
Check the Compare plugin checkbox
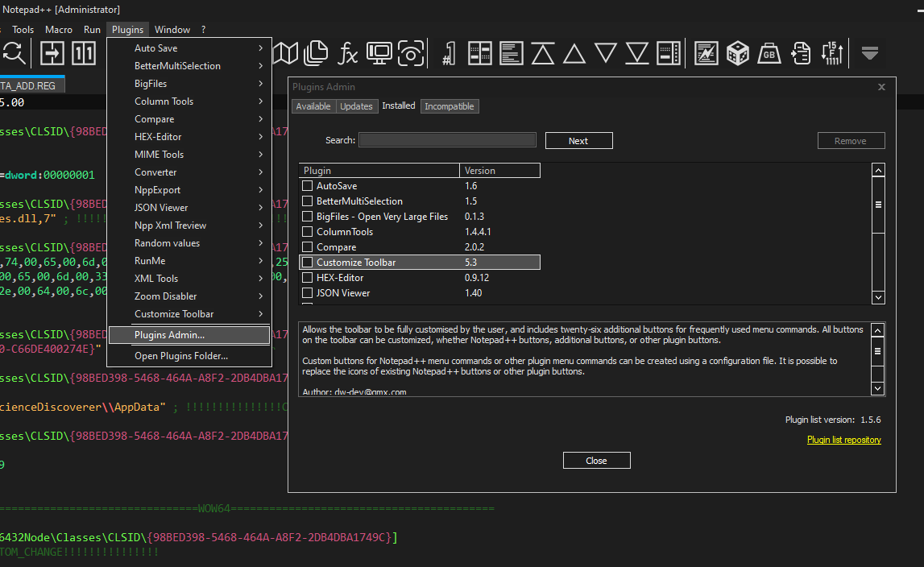tap(307, 247)
